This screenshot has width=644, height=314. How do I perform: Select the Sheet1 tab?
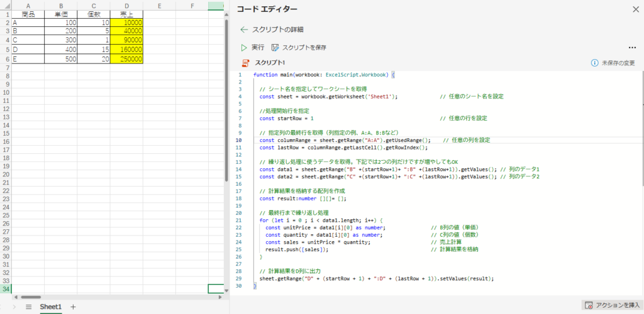50,306
